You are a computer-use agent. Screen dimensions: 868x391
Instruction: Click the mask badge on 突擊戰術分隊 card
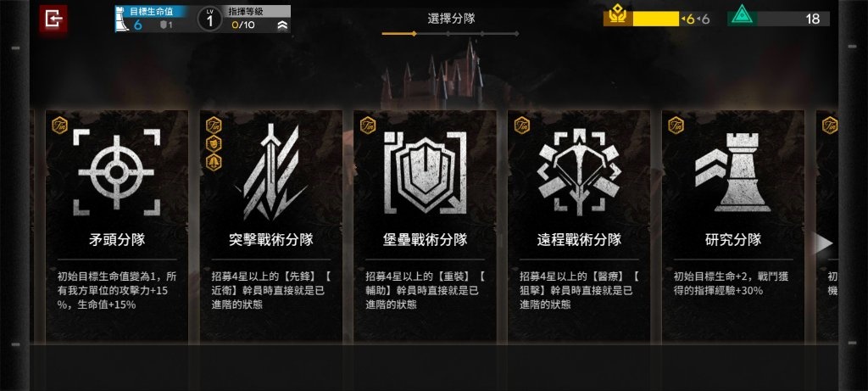214,144
